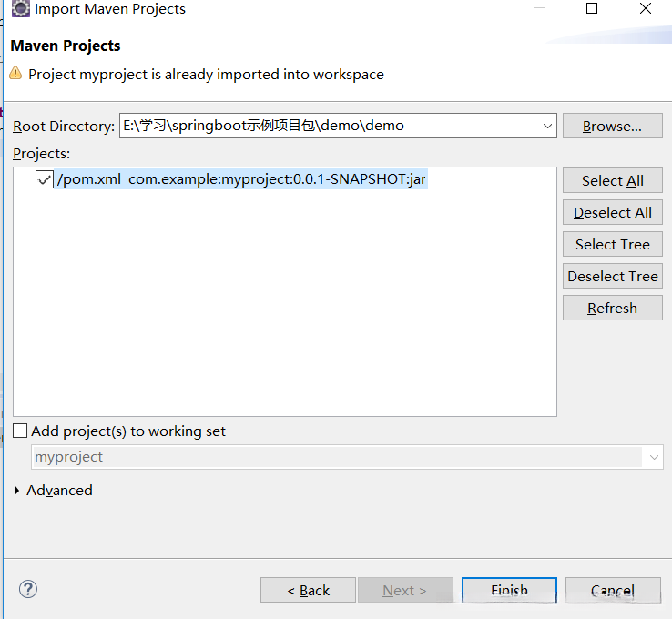The height and width of the screenshot is (619, 672).
Task: Click the Browse... button
Action: pos(612,126)
